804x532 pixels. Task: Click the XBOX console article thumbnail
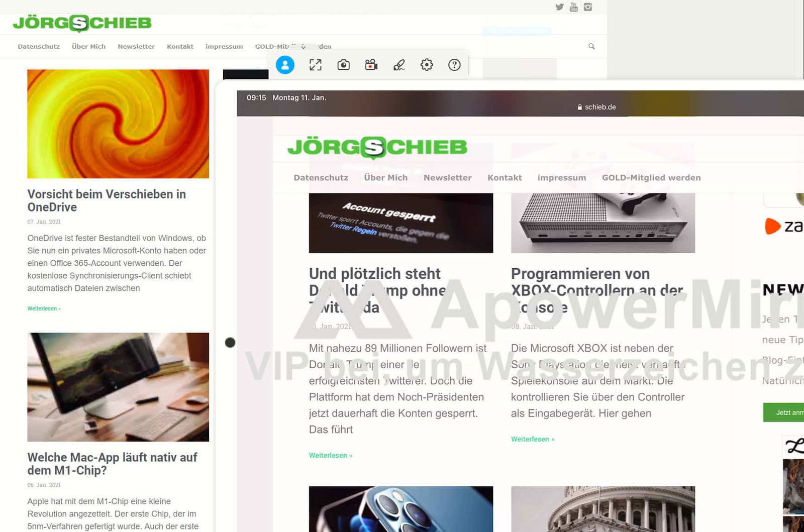(x=603, y=223)
